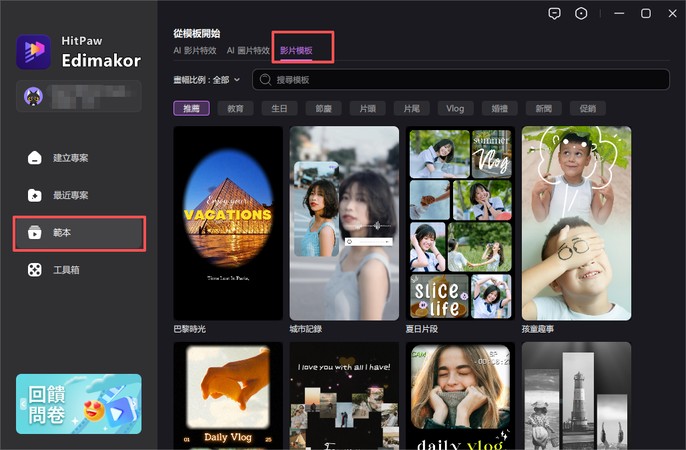
Task: Click the 建立專案 home icon
Action: (35, 158)
